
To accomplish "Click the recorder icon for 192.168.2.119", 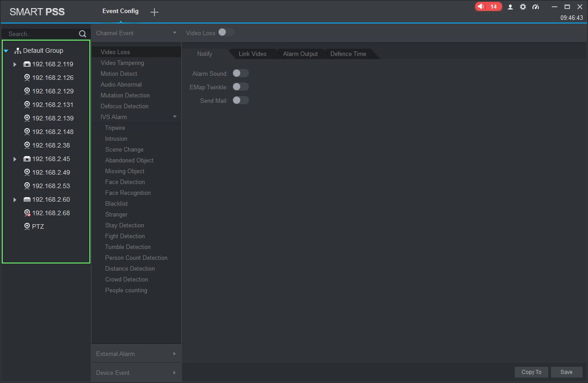I will (27, 64).
